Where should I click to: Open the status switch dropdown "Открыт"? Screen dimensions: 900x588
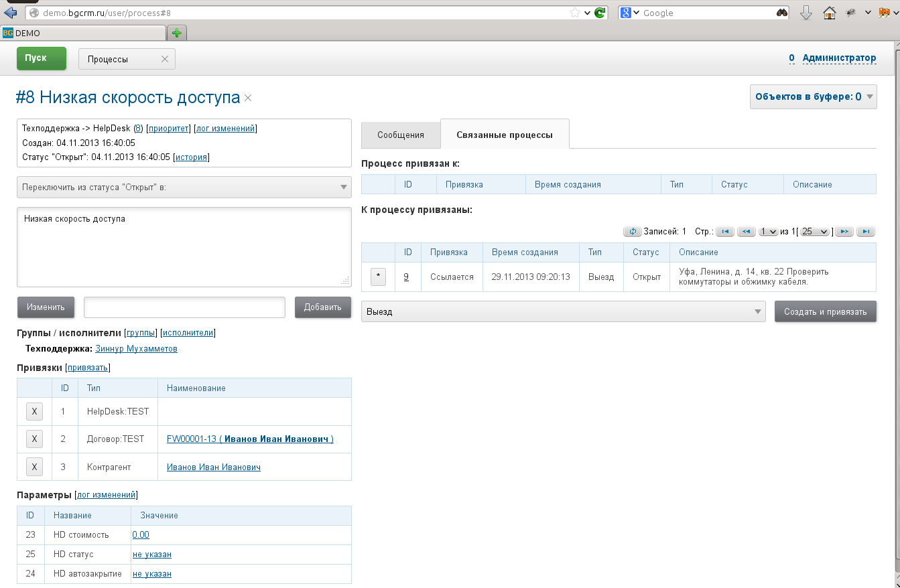pyautogui.click(x=184, y=188)
